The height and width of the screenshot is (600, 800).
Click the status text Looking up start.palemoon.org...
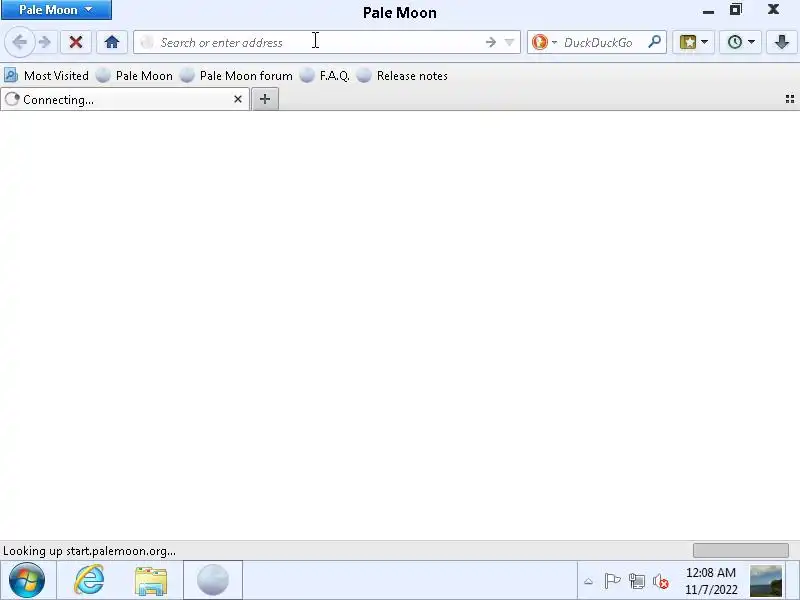[x=89, y=551]
